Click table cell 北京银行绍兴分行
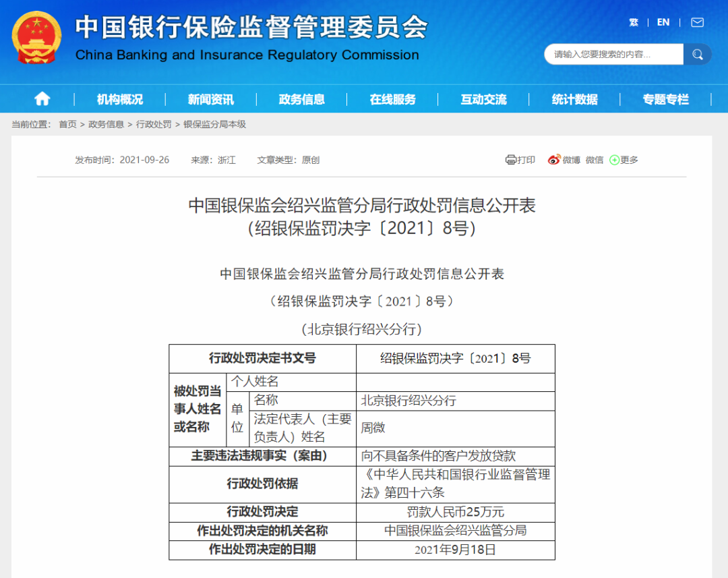 pos(456,401)
